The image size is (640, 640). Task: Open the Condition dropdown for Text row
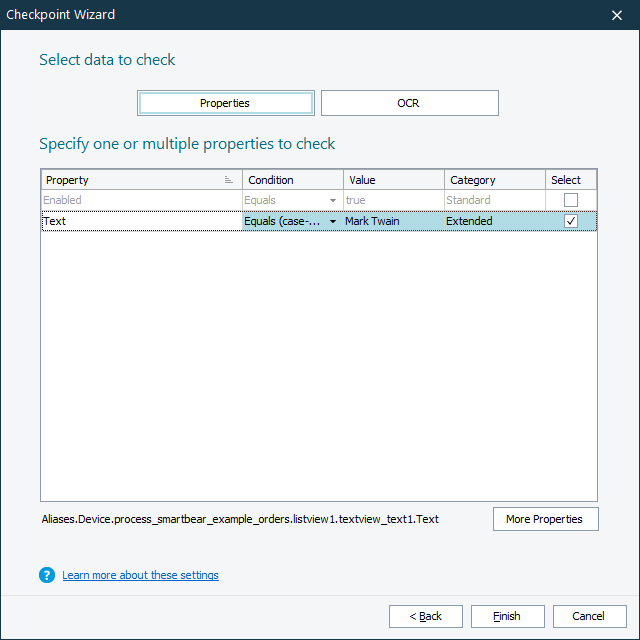pos(333,221)
